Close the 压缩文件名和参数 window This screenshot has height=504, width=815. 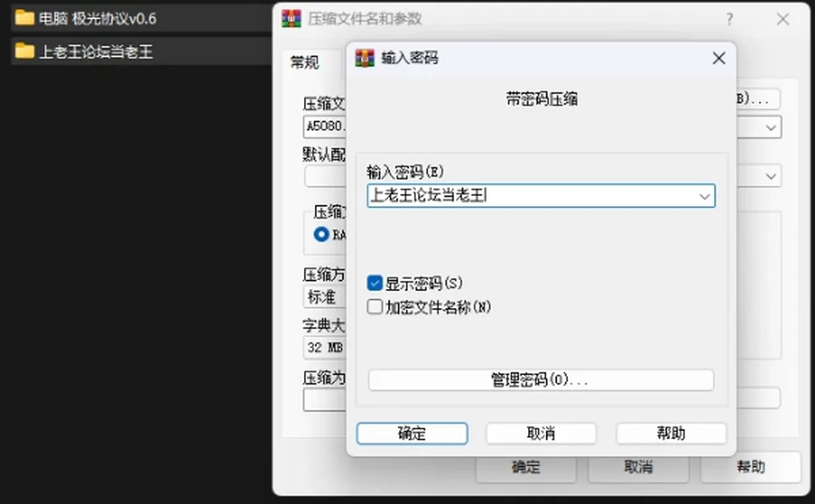point(783,20)
